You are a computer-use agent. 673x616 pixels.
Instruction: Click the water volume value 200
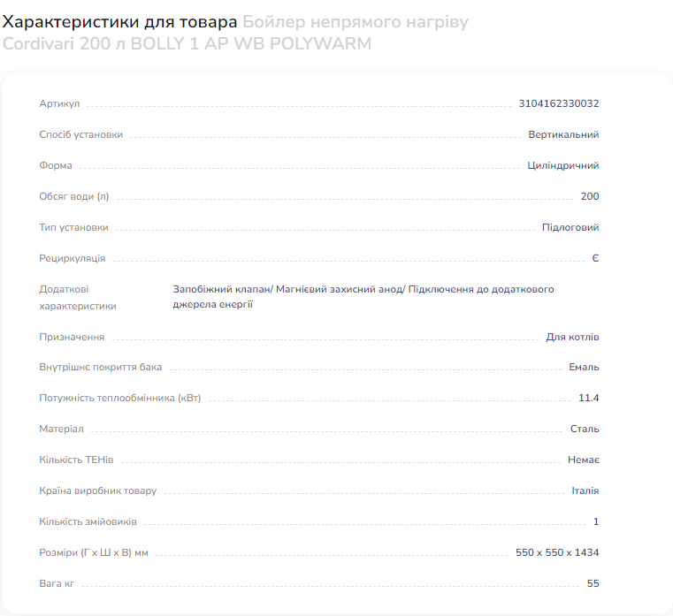pyautogui.click(x=590, y=196)
